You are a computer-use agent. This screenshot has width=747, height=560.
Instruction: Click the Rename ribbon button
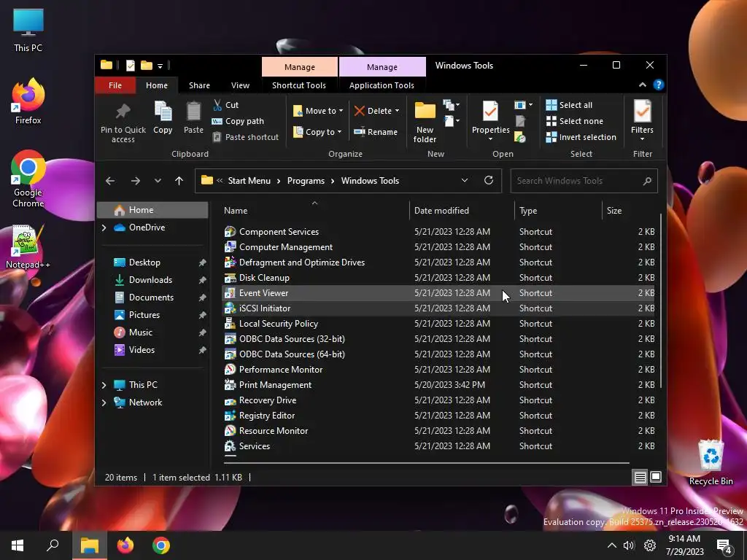pyautogui.click(x=376, y=132)
